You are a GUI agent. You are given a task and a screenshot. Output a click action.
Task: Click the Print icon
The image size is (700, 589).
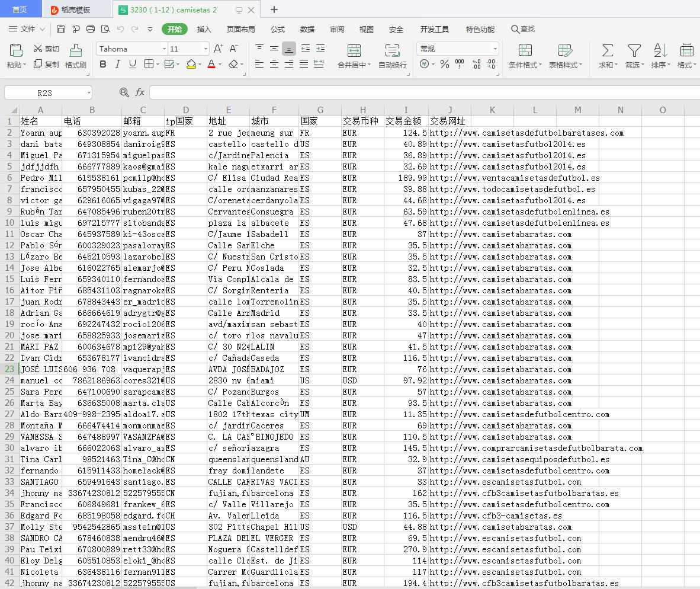point(90,29)
